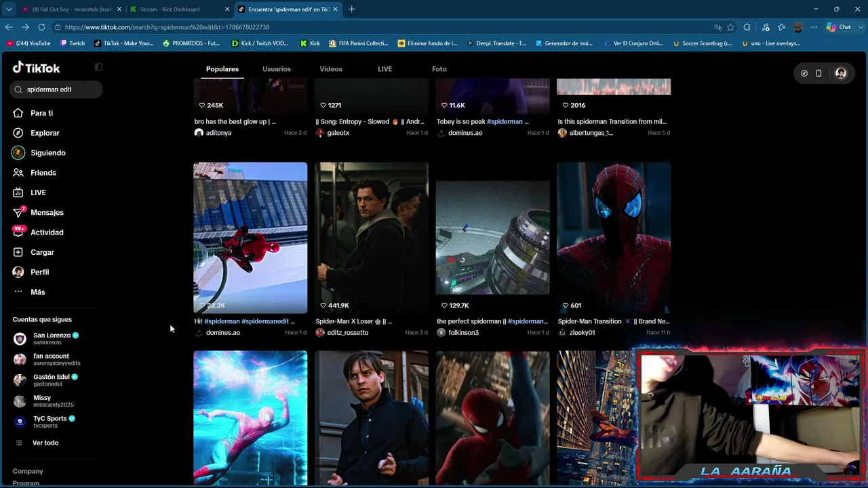Screen dimensions: 868x488
Task: Open the Gastón Edul account
Action: pos(46,380)
